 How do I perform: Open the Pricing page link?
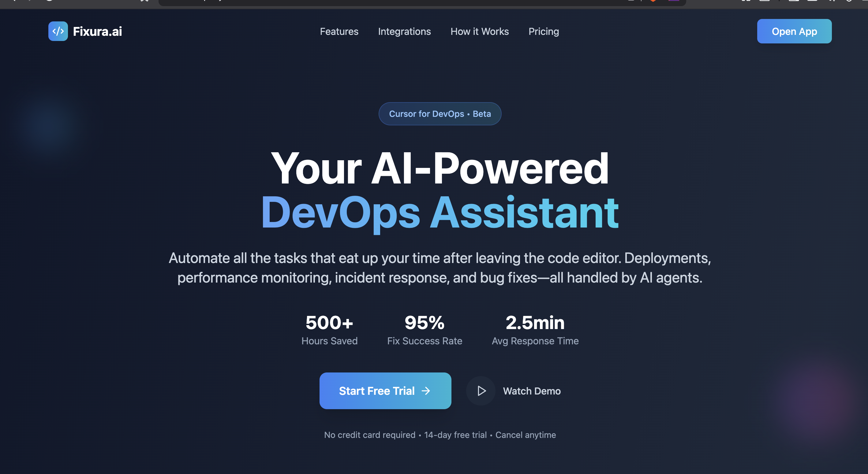(x=544, y=31)
